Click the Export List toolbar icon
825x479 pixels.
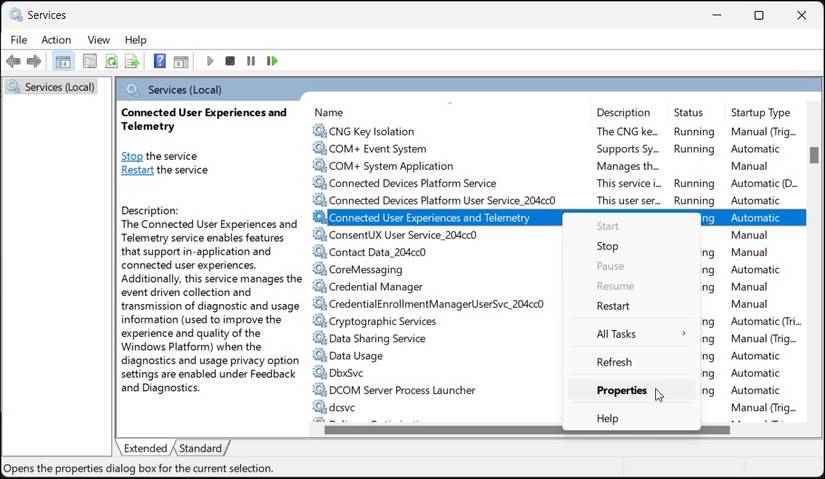point(132,62)
